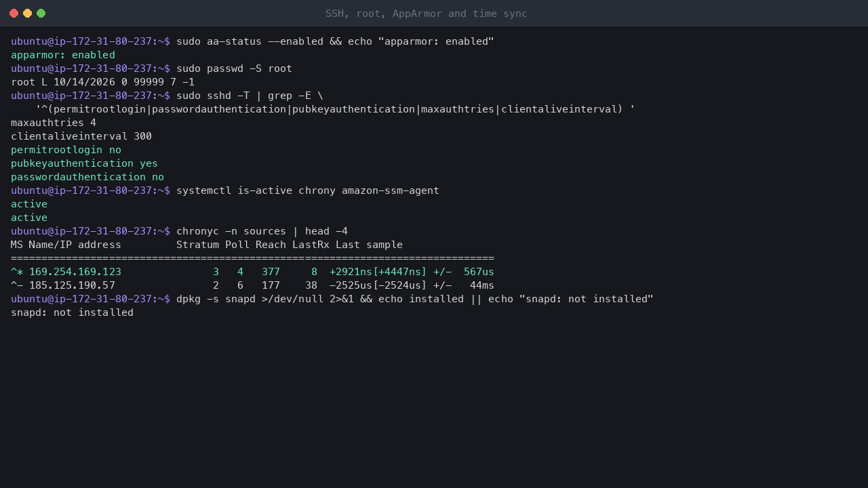Click the 'snapd: not installed' output line
Viewport: 868px width, 488px height.
click(72, 312)
